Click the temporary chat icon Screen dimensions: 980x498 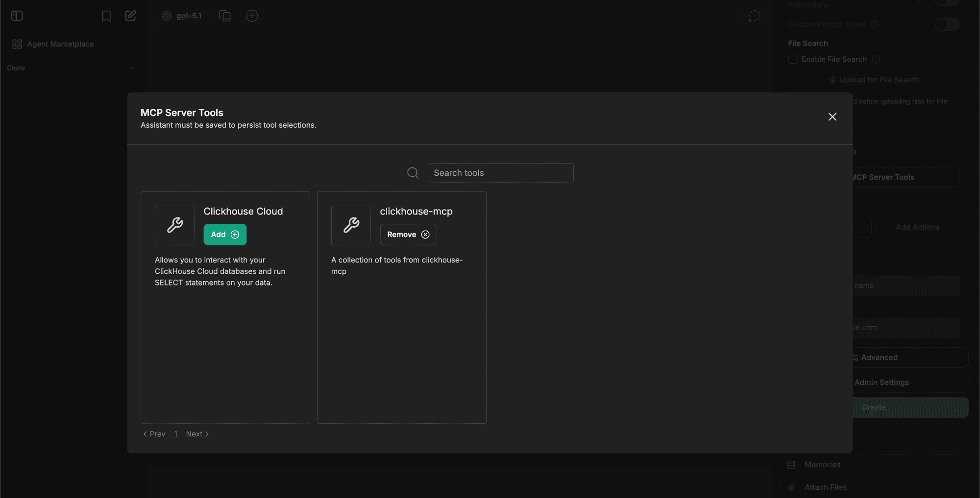click(x=755, y=16)
